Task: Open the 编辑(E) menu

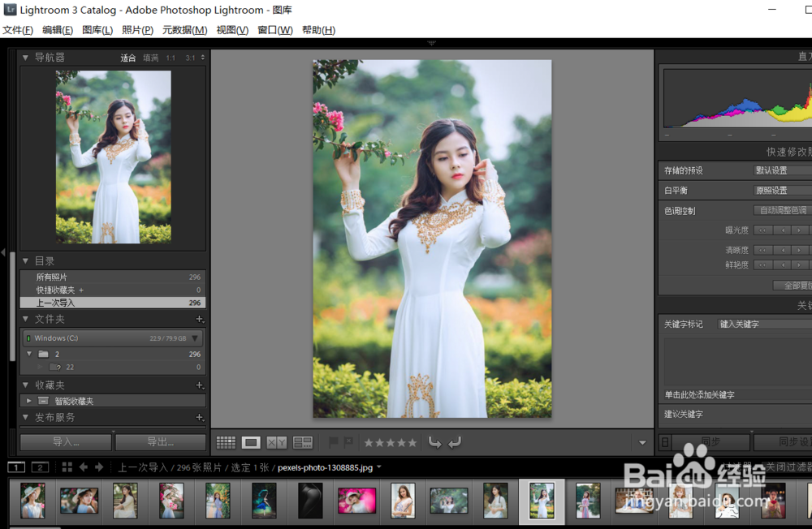Action: tap(58, 30)
